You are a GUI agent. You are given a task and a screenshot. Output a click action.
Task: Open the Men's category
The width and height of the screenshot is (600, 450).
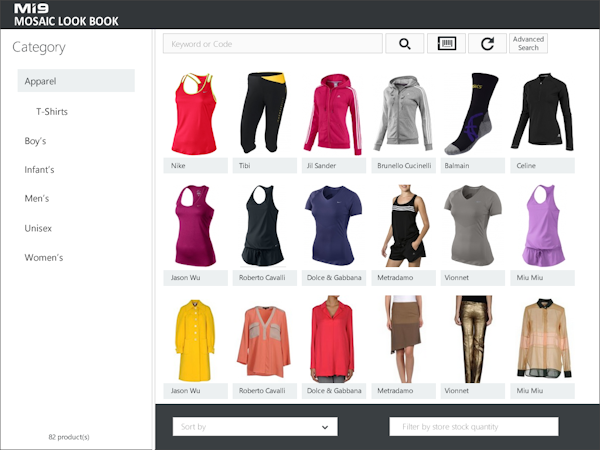[x=37, y=199]
